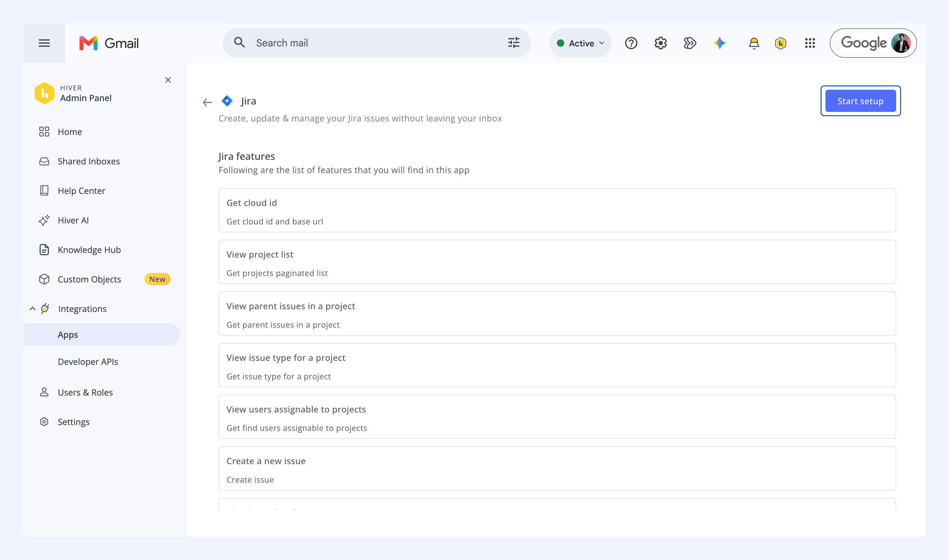
Task: Open the Gmail main menu hamburger icon
Action: [x=44, y=43]
